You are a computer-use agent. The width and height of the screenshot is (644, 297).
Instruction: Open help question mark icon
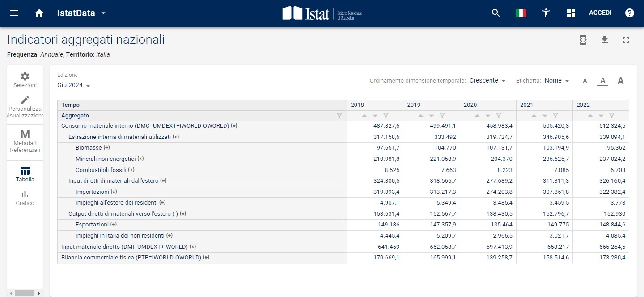tap(630, 13)
